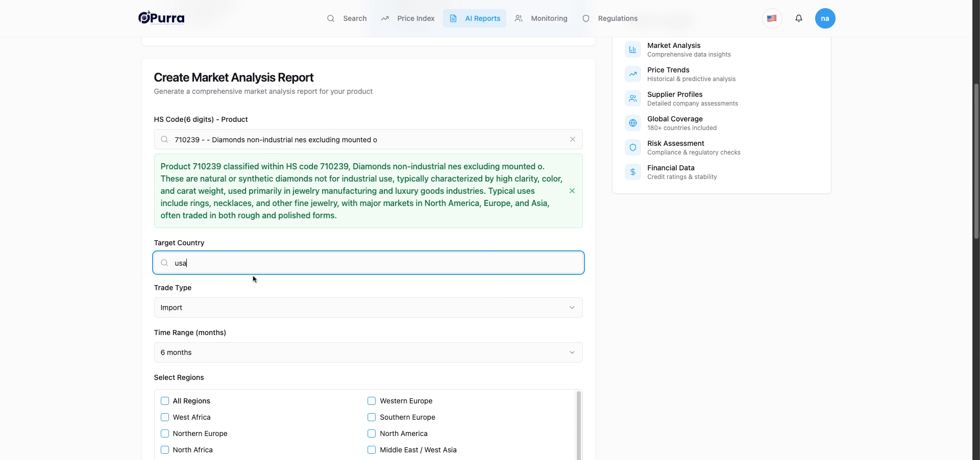980x460 pixels.
Task: Open the Time Range 6 months dropdown
Action: click(368, 352)
